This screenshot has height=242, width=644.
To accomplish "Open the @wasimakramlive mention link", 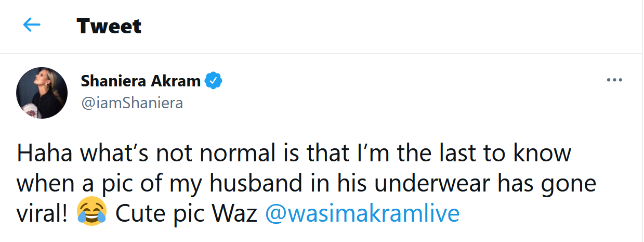I will coord(362,213).
